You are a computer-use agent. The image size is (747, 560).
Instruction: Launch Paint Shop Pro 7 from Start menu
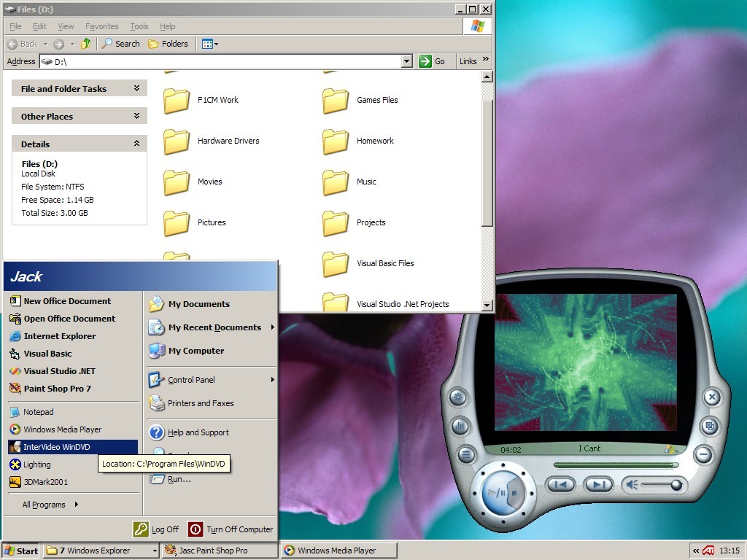coord(73,389)
